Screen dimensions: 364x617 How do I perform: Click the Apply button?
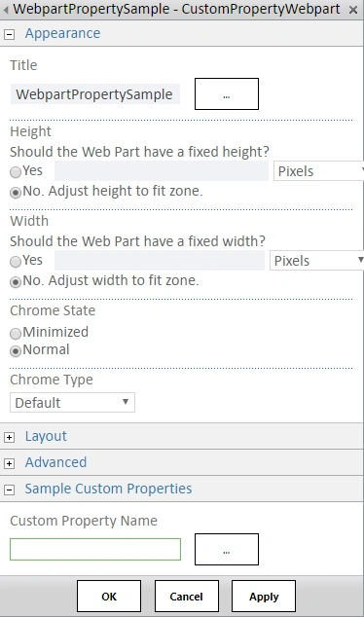(x=264, y=597)
